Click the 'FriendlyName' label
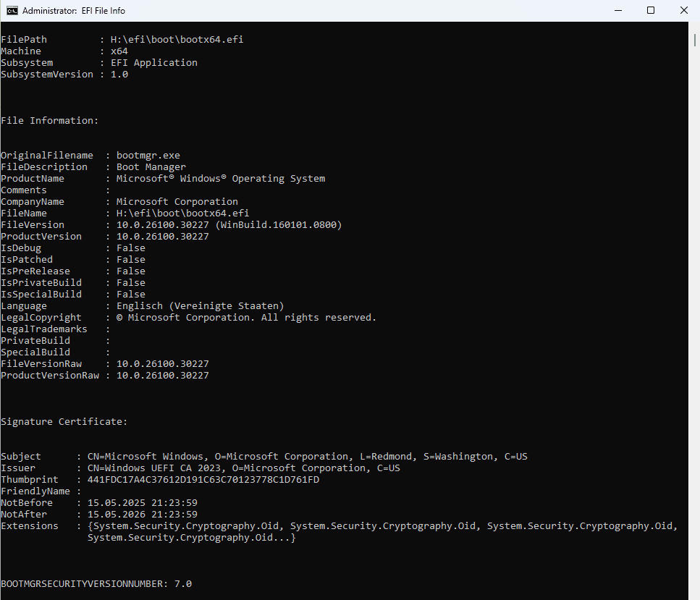Viewport: 700px width, 600px height. tap(35, 491)
